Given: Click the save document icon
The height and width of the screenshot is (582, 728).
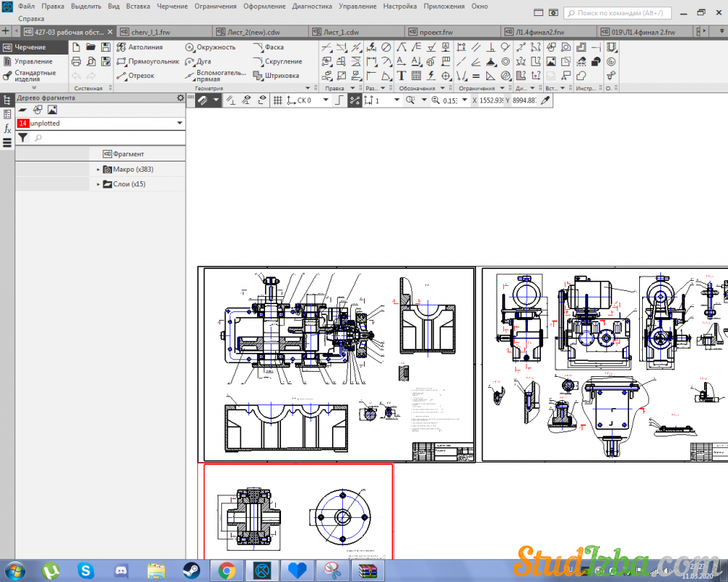Looking at the screenshot, I should click(106, 47).
